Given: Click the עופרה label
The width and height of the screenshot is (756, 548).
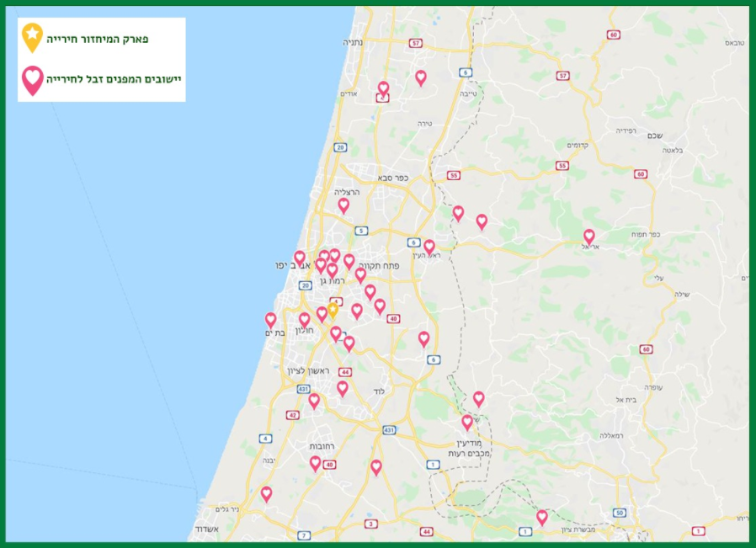Looking at the screenshot, I should (653, 387).
